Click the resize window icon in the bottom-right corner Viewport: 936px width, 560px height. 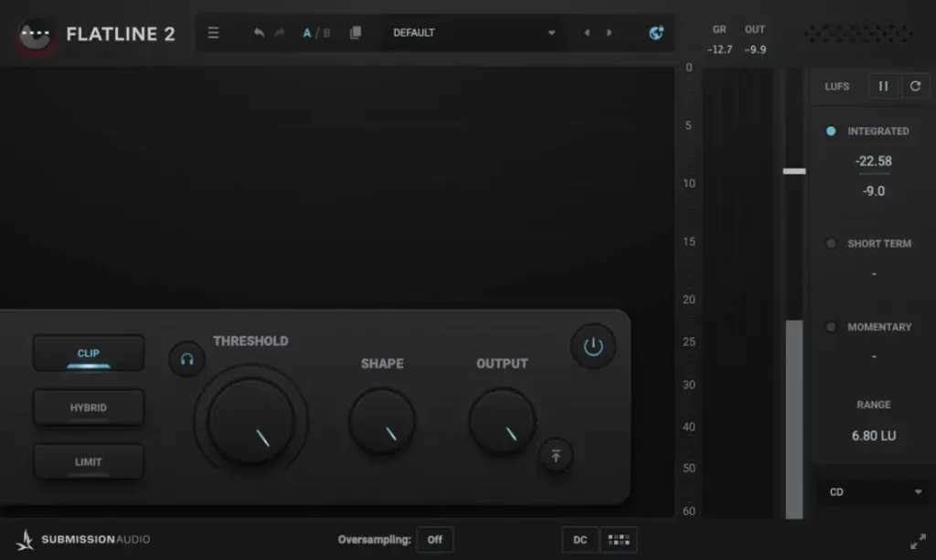click(x=918, y=541)
